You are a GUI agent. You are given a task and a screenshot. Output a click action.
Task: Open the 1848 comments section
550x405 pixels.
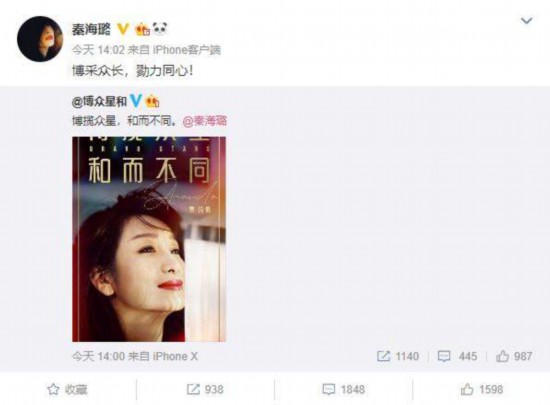pyautogui.click(x=343, y=389)
